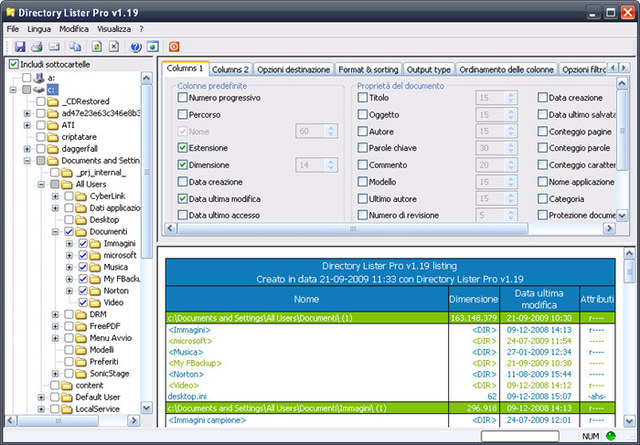This screenshot has height=445, width=640.
Task: Open the Visualizza menu
Action: (114, 29)
